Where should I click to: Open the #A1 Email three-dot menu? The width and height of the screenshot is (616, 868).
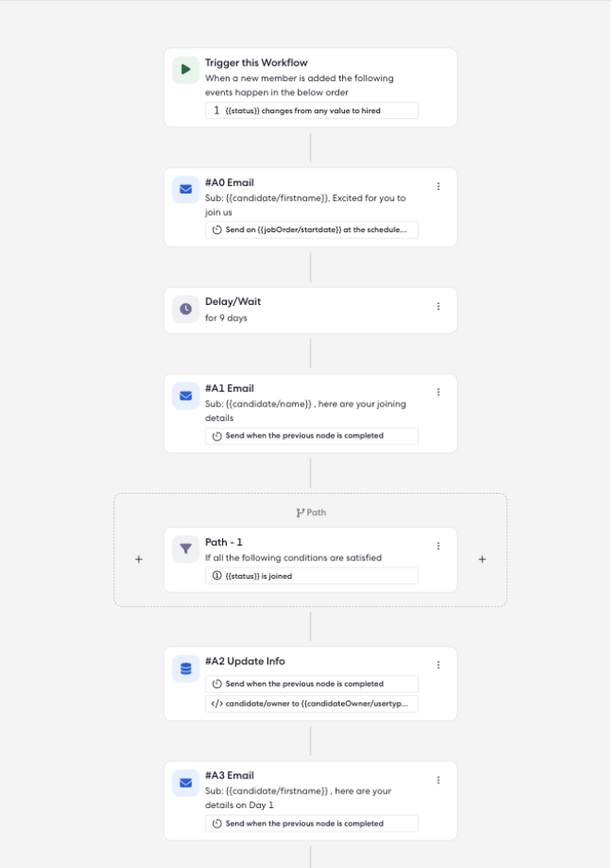[x=438, y=392]
